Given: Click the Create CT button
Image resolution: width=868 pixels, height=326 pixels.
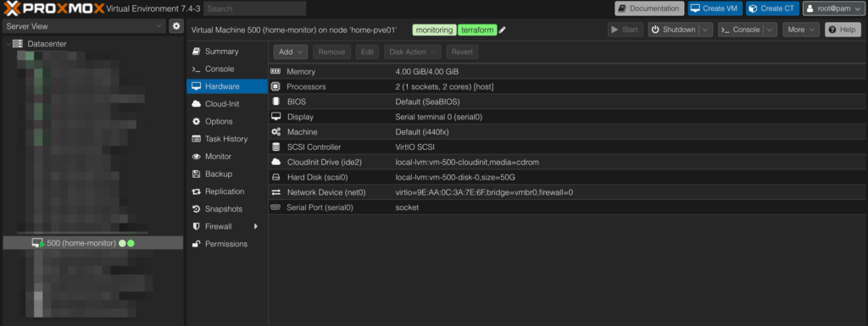Looking at the screenshot, I should coord(772,8).
